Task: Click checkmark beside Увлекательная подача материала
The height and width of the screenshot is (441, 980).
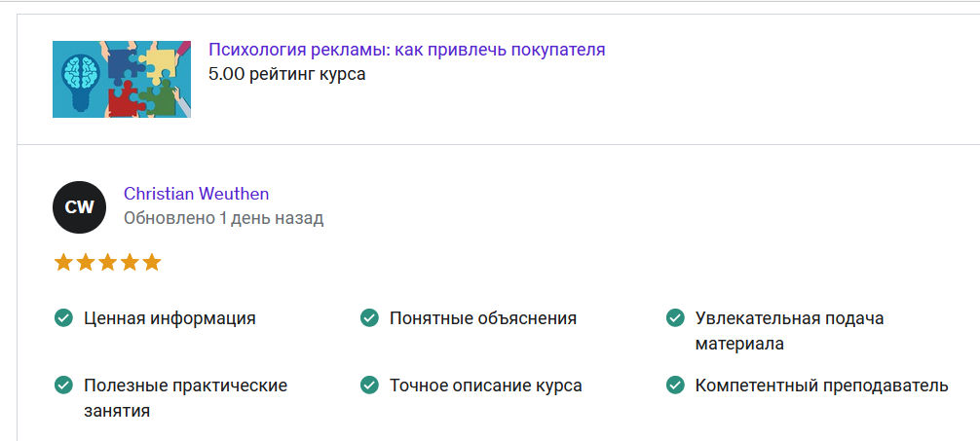Action: tap(674, 318)
